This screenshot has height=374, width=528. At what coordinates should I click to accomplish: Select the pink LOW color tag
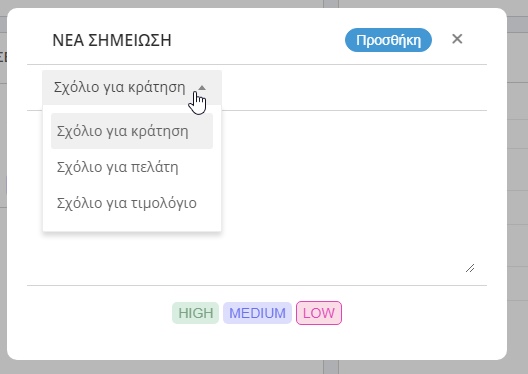click(319, 313)
